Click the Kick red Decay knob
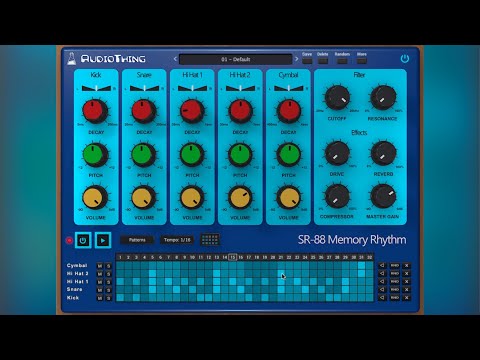The image size is (480, 360). (x=95, y=111)
